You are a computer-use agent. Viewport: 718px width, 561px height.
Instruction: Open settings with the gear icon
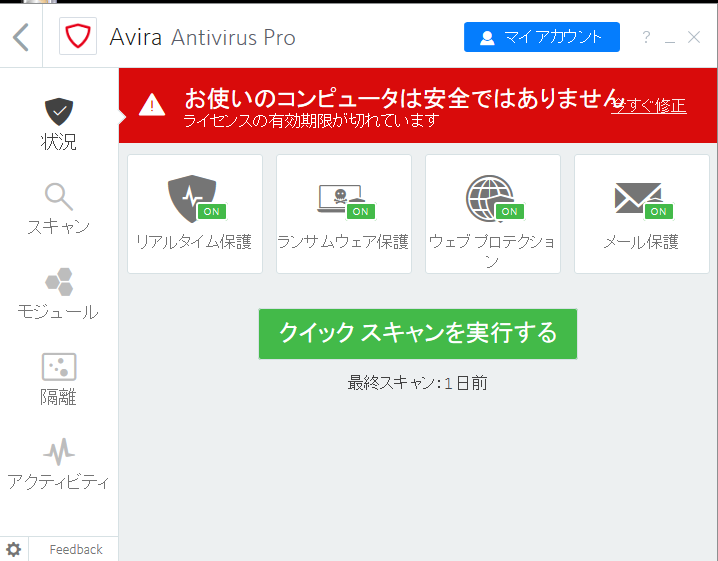tap(13, 550)
